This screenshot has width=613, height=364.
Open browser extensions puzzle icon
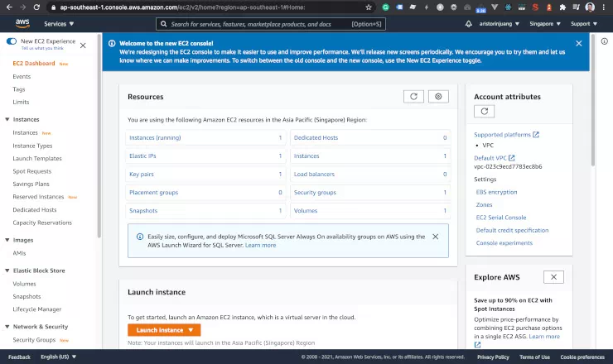pos(562,7)
